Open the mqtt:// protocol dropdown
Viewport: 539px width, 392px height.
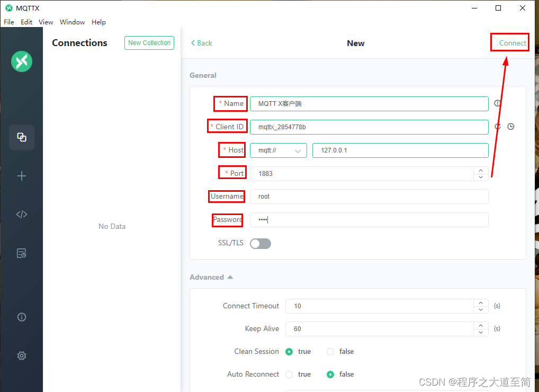click(279, 150)
